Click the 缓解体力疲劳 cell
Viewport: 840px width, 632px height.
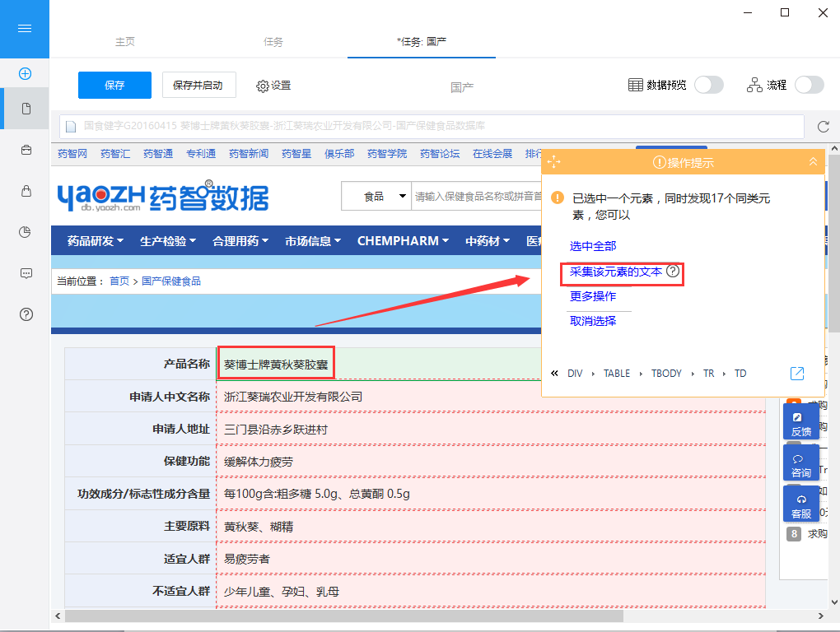coord(491,462)
